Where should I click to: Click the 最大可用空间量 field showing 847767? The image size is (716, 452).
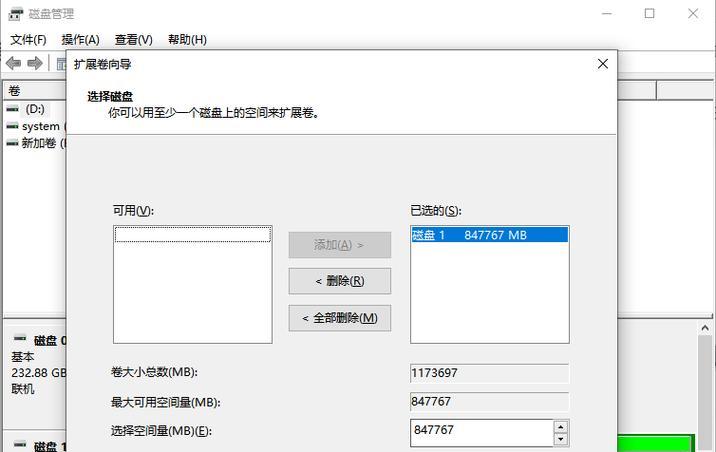490,402
